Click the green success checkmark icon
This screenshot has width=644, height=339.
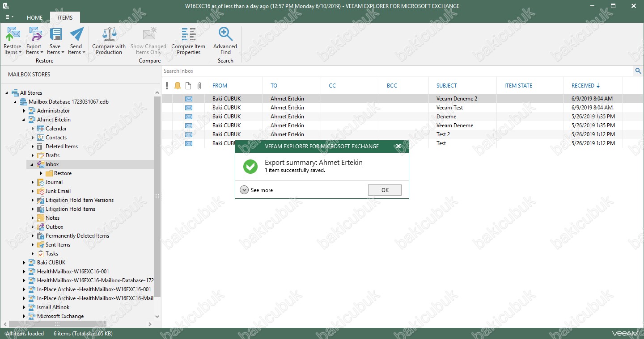pyautogui.click(x=250, y=167)
